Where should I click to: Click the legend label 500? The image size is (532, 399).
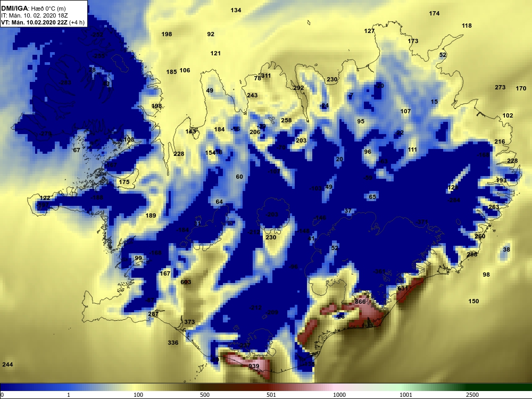tap(205, 395)
